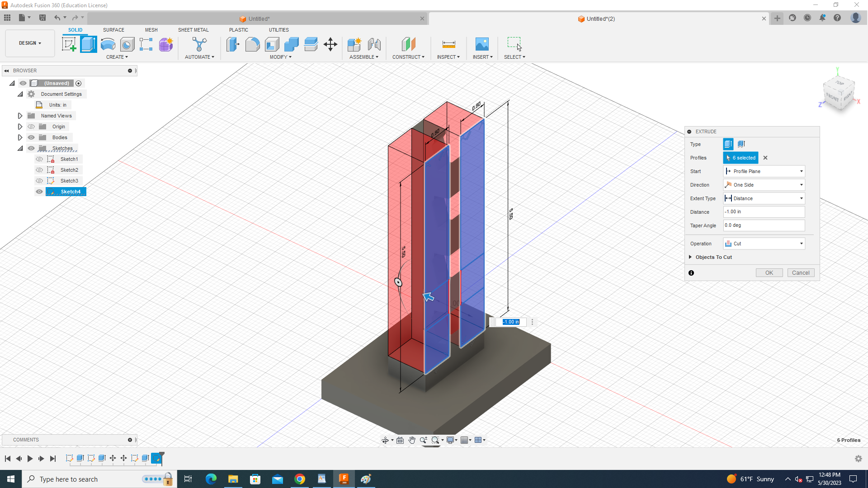This screenshot has height=488, width=868.
Task: Switch to the SHEET METAL tab
Action: point(193,30)
